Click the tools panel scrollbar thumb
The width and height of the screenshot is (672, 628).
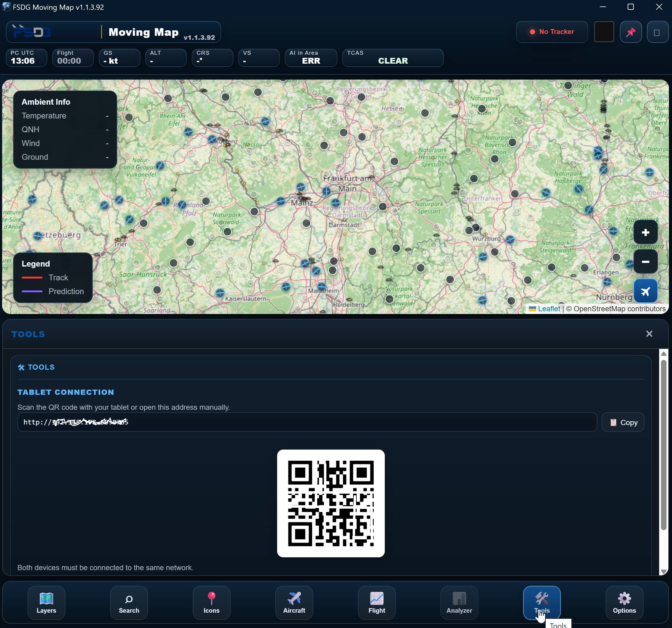point(663,445)
